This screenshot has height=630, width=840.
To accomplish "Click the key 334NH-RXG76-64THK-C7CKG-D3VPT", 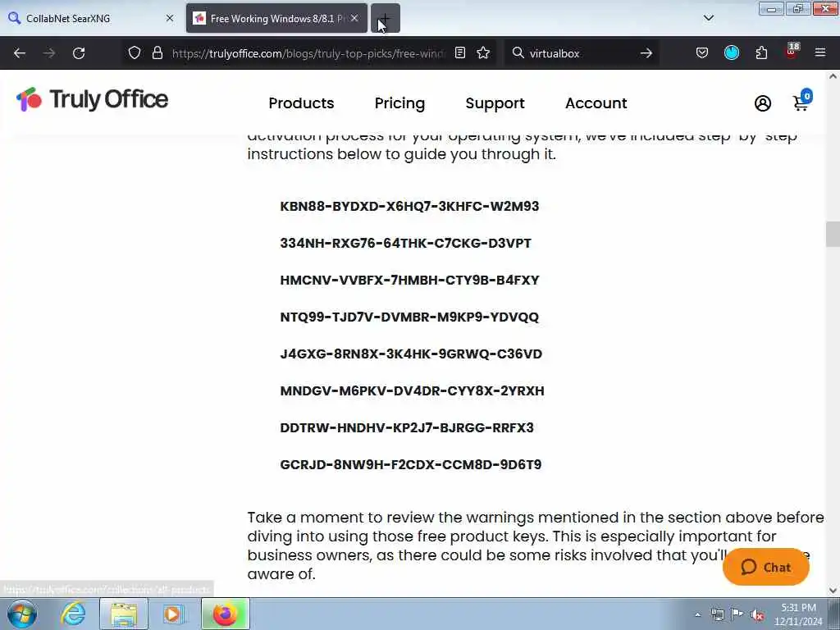I will [405, 243].
